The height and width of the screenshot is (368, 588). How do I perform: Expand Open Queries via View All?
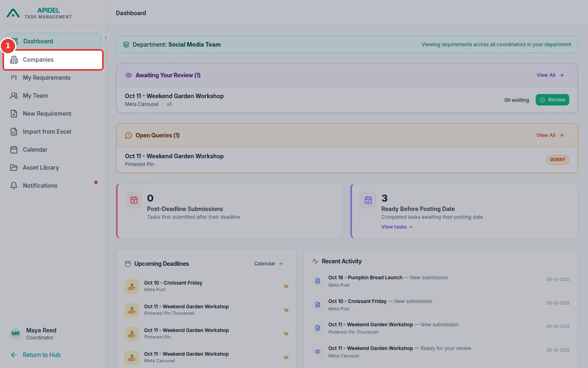click(x=550, y=135)
